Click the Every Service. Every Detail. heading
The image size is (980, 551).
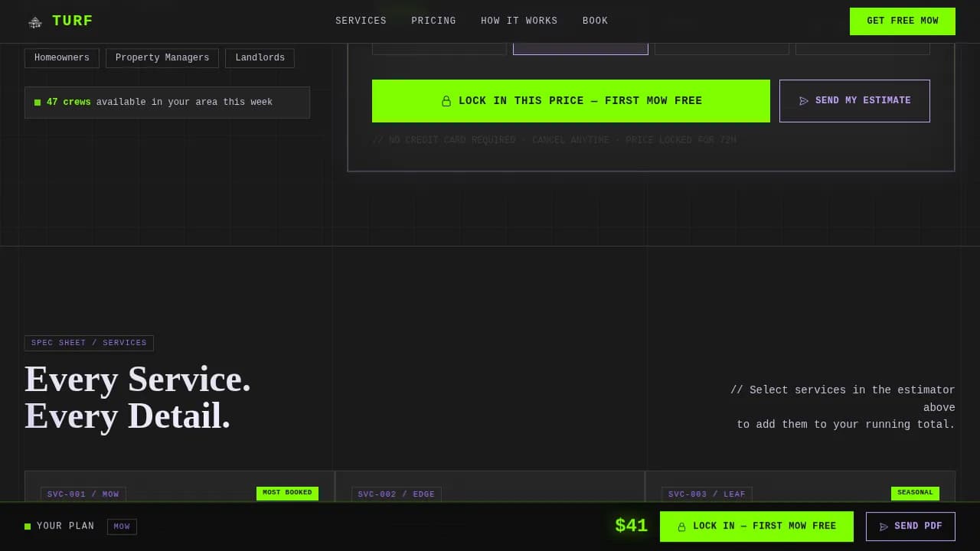pos(138,398)
